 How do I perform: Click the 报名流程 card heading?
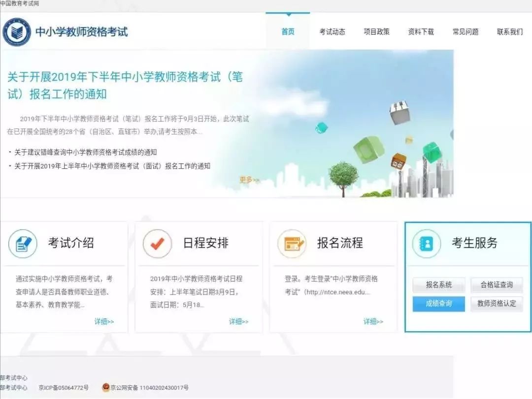(x=340, y=243)
